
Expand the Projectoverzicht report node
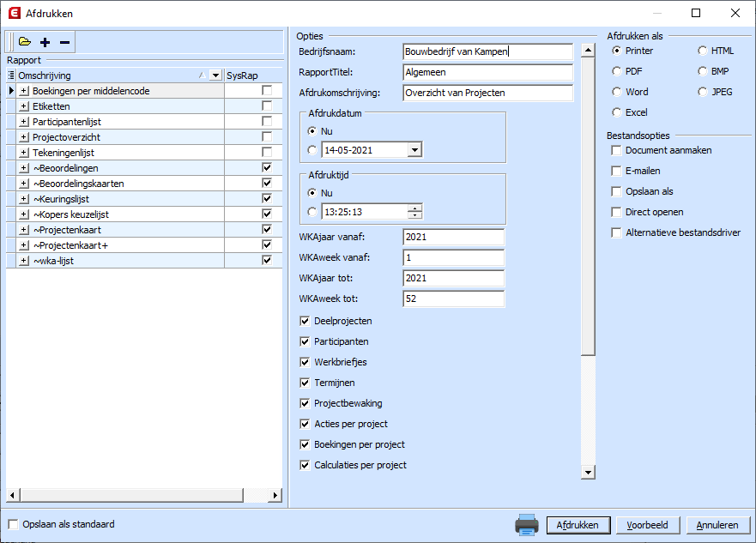coord(24,137)
